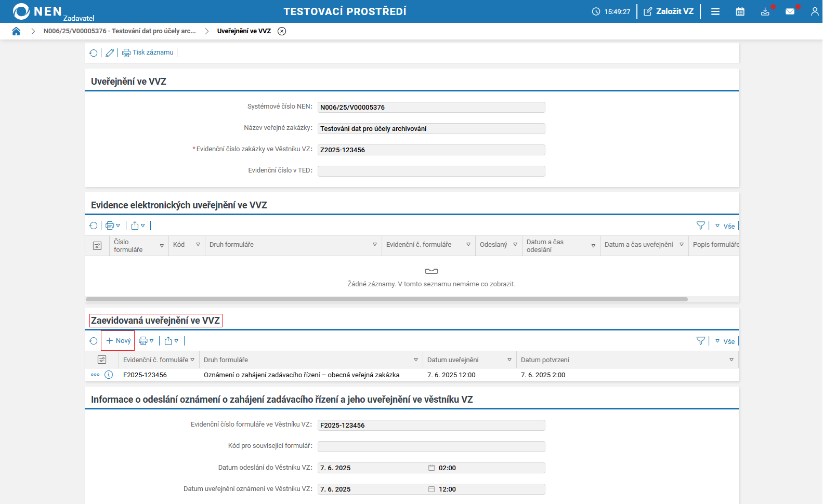Viewport: 823px width, 504px height.
Task: Open breadcrumb N006/25/V00005376 item
Action: click(x=120, y=31)
